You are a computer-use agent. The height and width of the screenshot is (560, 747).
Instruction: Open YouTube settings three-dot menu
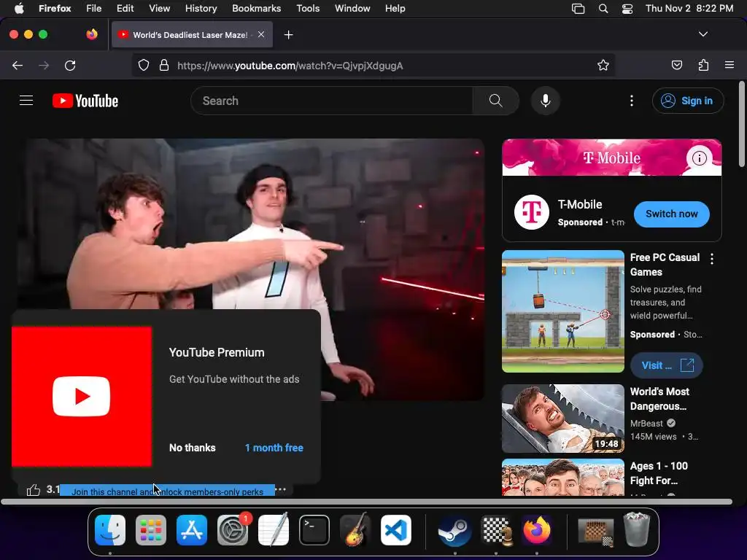tap(632, 101)
